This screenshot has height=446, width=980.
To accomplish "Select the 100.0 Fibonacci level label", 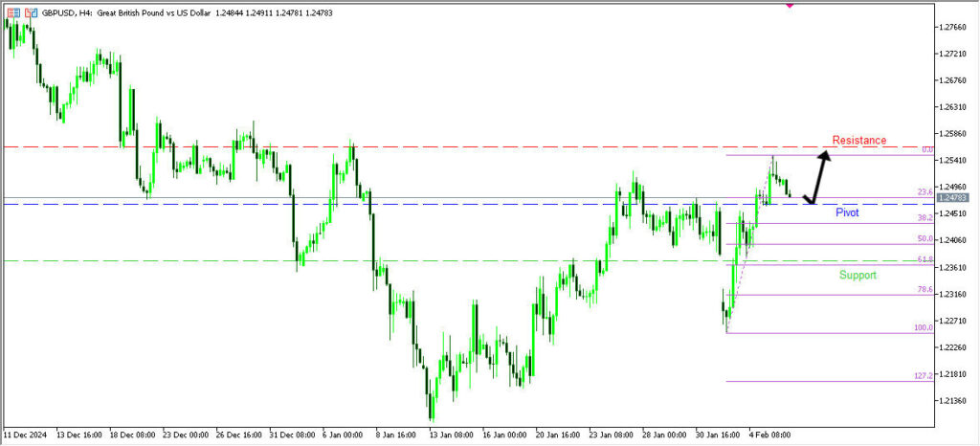I will pos(923,327).
